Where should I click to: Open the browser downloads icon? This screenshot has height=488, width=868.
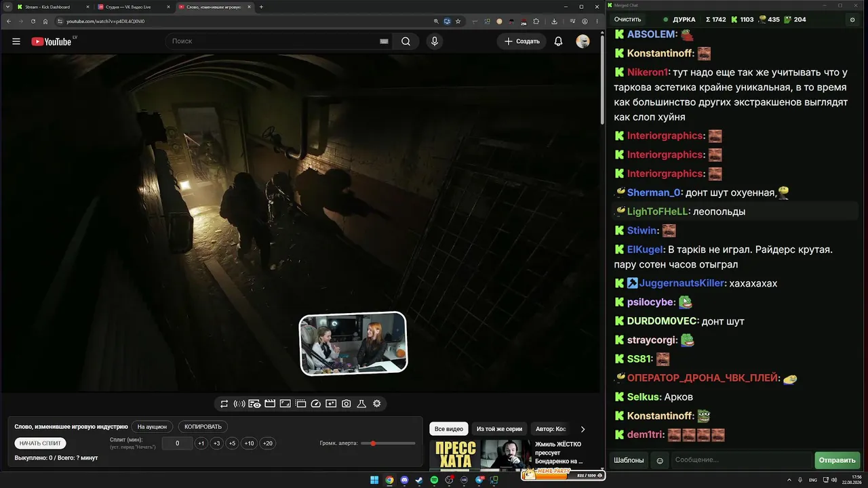554,21
